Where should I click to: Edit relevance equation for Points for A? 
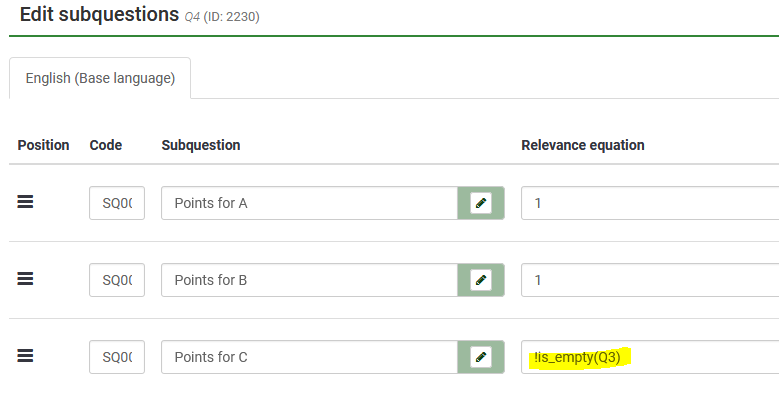[x=650, y=203]
